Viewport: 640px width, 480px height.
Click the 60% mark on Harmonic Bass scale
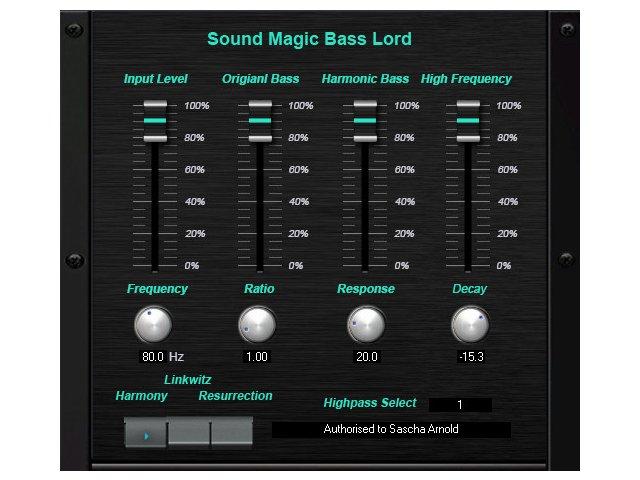point(404,170)
